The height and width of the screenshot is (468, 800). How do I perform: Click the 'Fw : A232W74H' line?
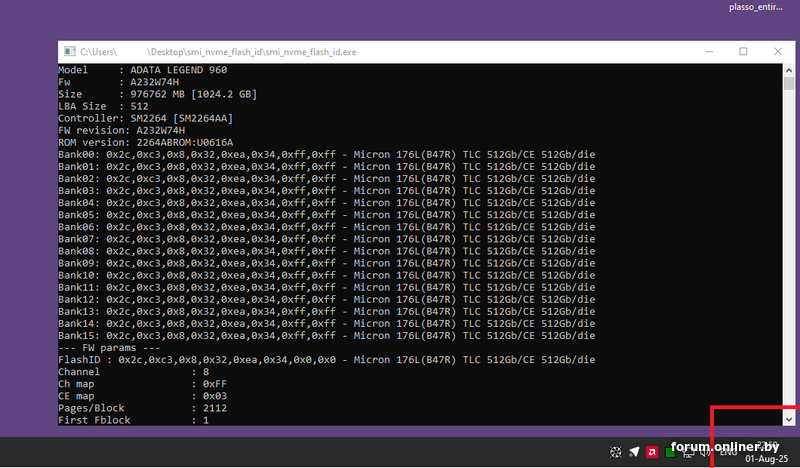(x=118, y=82)
